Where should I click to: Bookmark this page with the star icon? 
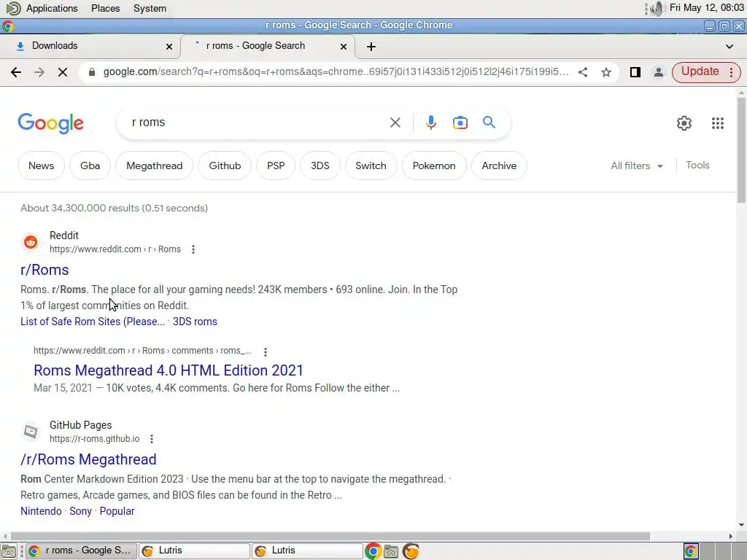click(x=606, y=72)
